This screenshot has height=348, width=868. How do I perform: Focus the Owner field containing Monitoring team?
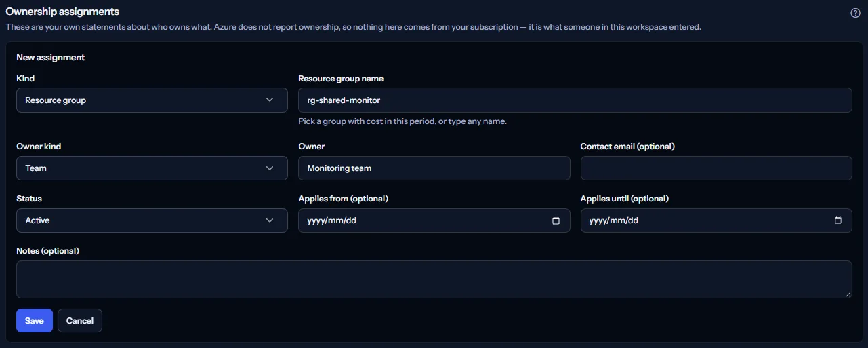[434, 168]
